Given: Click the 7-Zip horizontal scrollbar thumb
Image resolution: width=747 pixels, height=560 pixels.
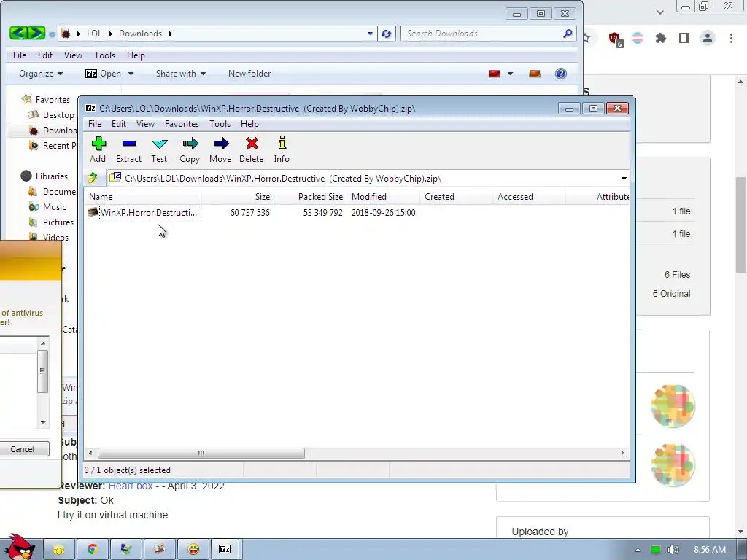Looking at the screenshot, I should pyautogui.click(x=201, y=453).
